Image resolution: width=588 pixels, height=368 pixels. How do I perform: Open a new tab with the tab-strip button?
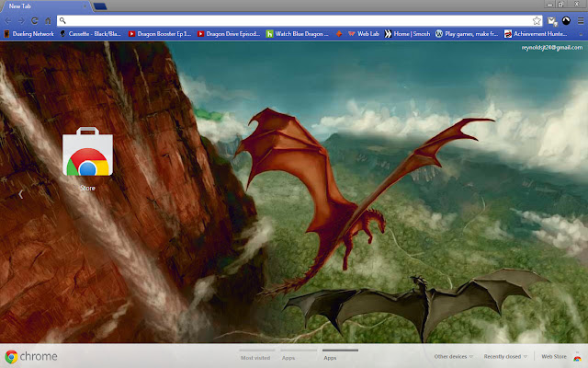[x=100, y=6]
